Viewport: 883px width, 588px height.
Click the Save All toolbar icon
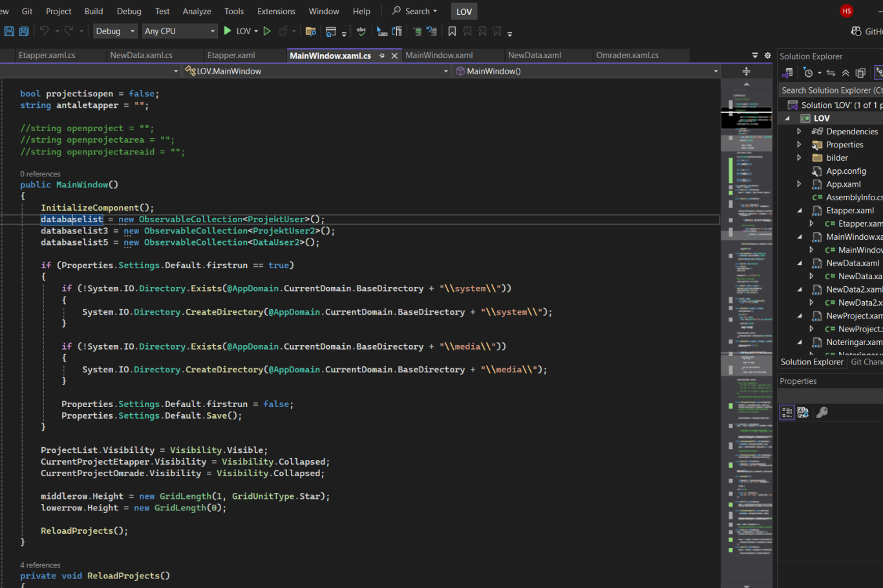24,31
